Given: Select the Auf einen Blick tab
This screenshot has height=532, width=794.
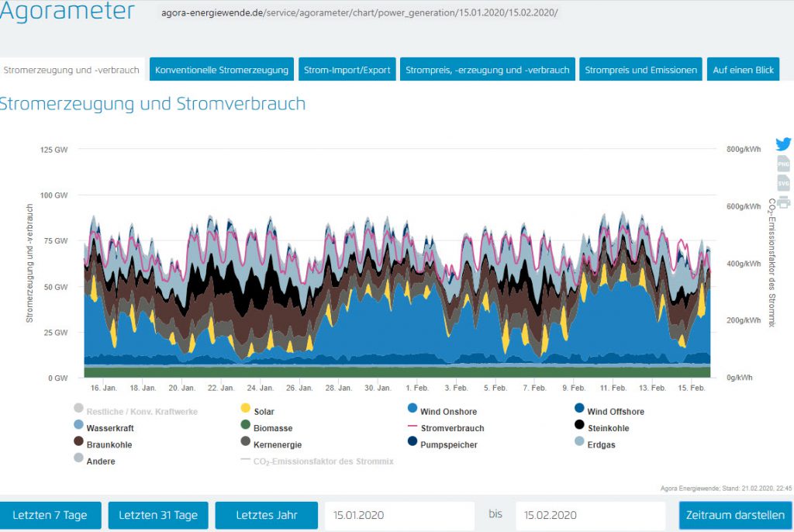Looking at the screenshot, I should [743, 70].
